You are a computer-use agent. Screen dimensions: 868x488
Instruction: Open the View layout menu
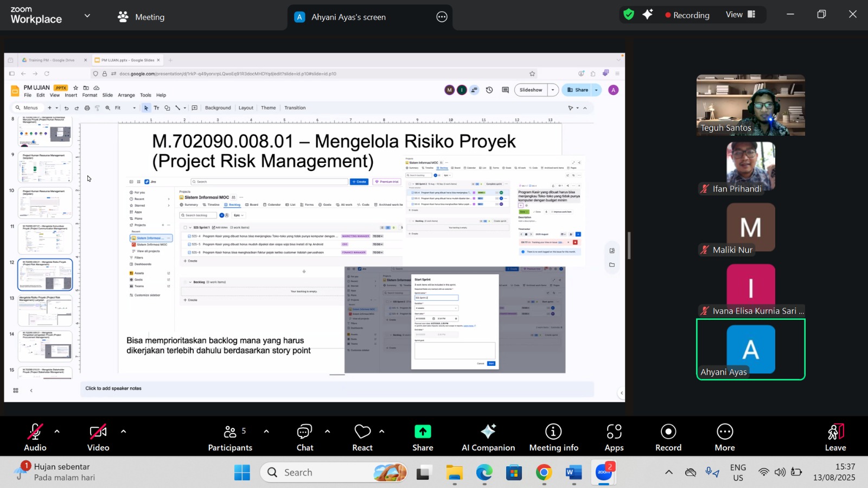point(741,15)
